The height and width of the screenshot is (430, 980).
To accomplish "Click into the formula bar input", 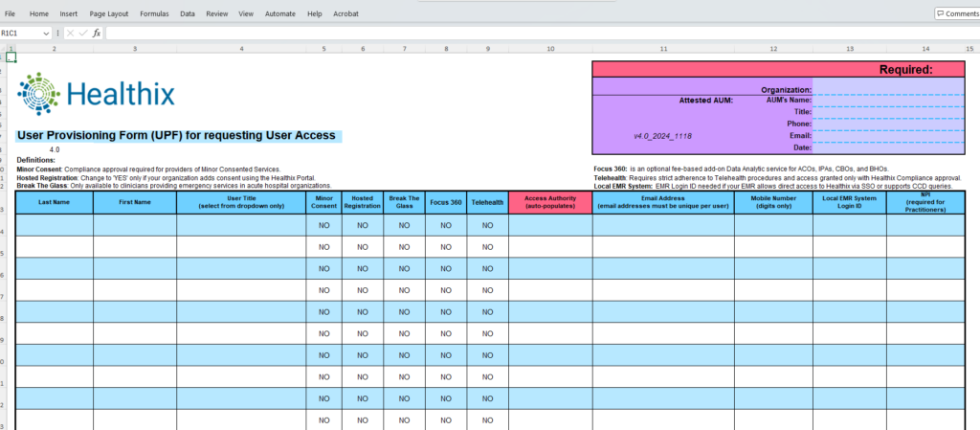I will pyautogui.click(x=542, y=34).
